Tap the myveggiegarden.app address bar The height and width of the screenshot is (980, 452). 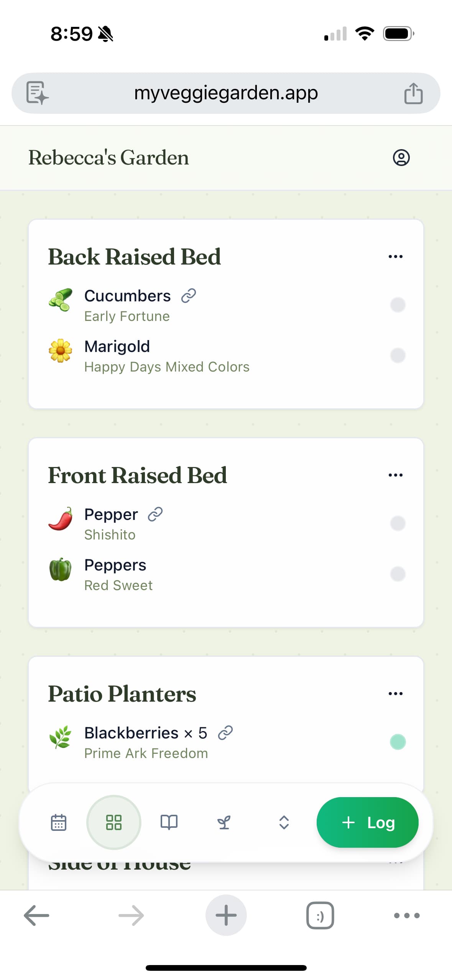(x=226, y=93)
